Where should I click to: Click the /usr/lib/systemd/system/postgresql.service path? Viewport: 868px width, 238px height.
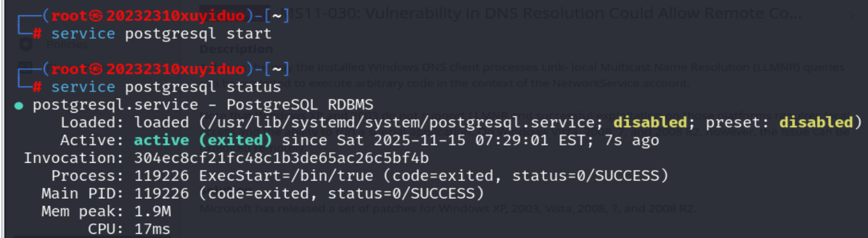coord(400,123)
